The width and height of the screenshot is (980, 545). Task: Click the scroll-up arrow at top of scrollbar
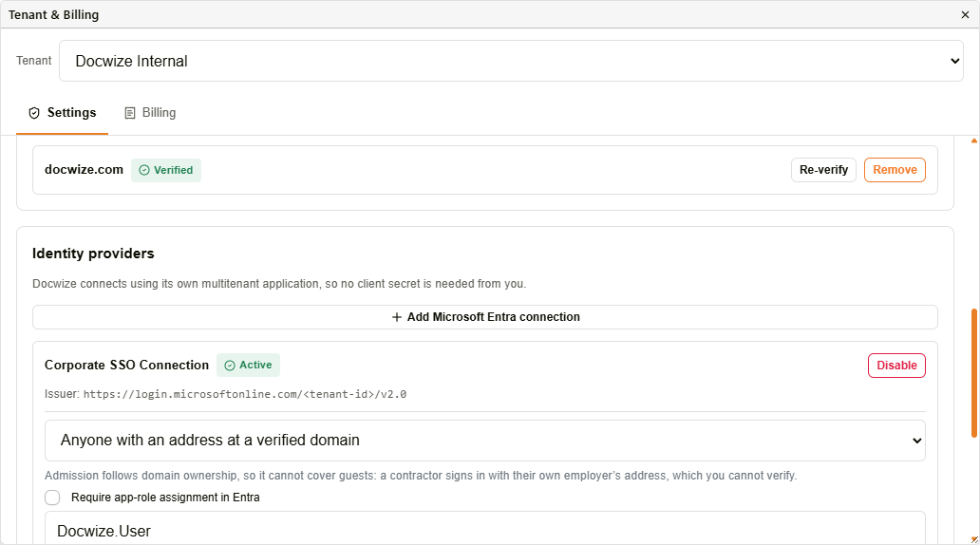973,141
